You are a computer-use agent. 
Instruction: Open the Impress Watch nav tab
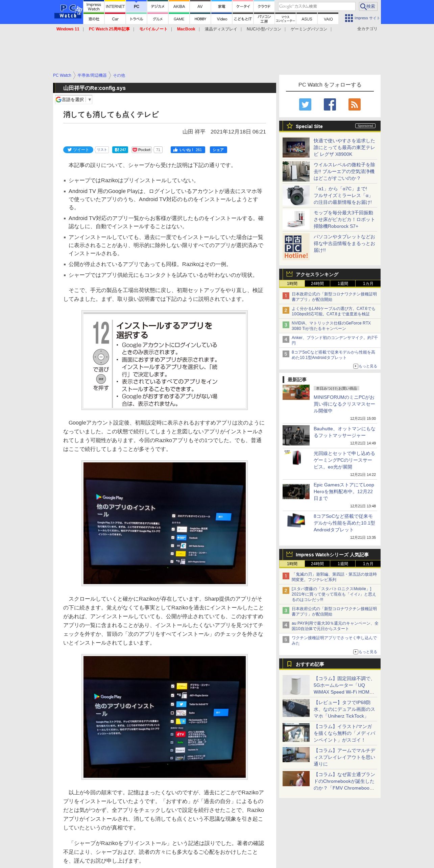coord(94,7)
